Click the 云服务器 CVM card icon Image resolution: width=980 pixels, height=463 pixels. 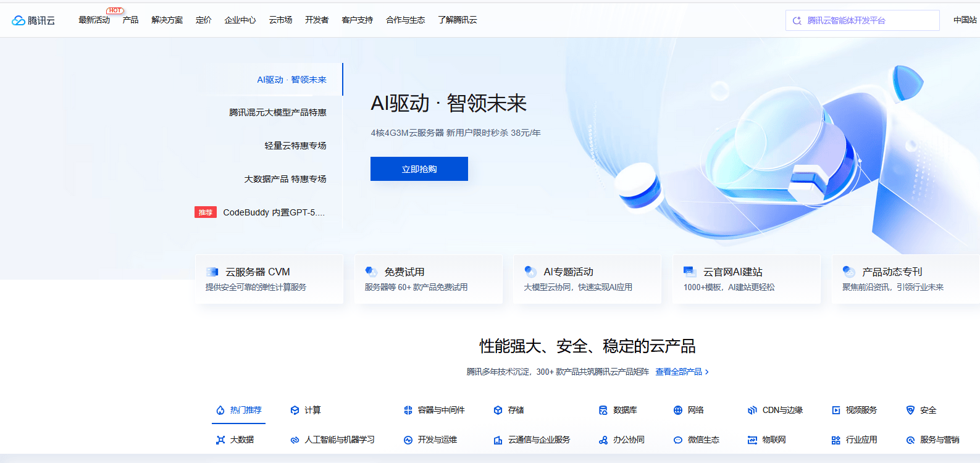point(212,272)
